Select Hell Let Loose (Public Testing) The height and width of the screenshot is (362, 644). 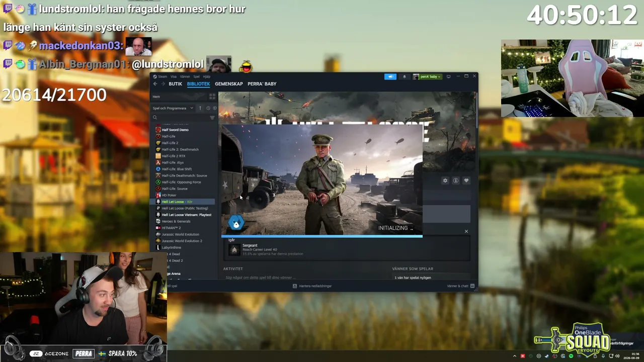click(185, 208)
